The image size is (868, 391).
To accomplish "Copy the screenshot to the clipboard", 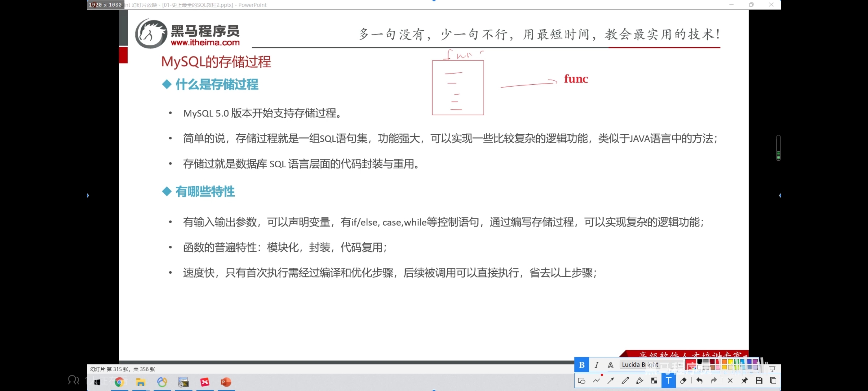I will [x=773, y=380].
